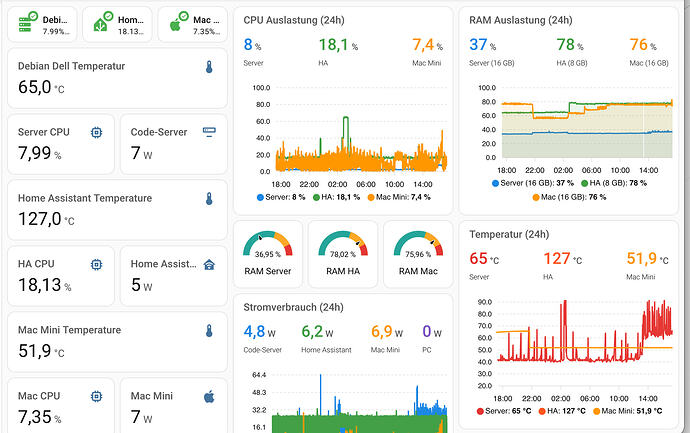
Task: Open the Home Assistant status chip
Action: pyautogui.click(x=117, y=25)
